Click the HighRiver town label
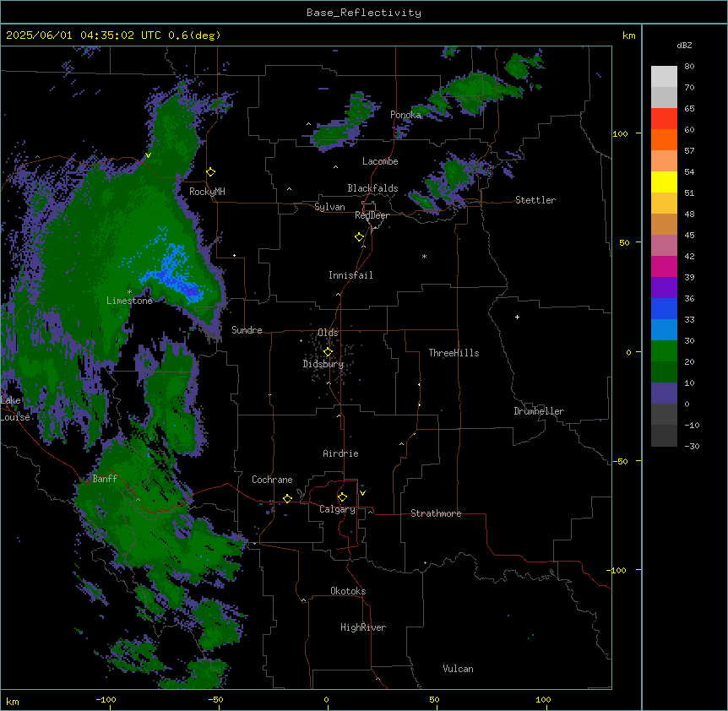 (363, 627)
